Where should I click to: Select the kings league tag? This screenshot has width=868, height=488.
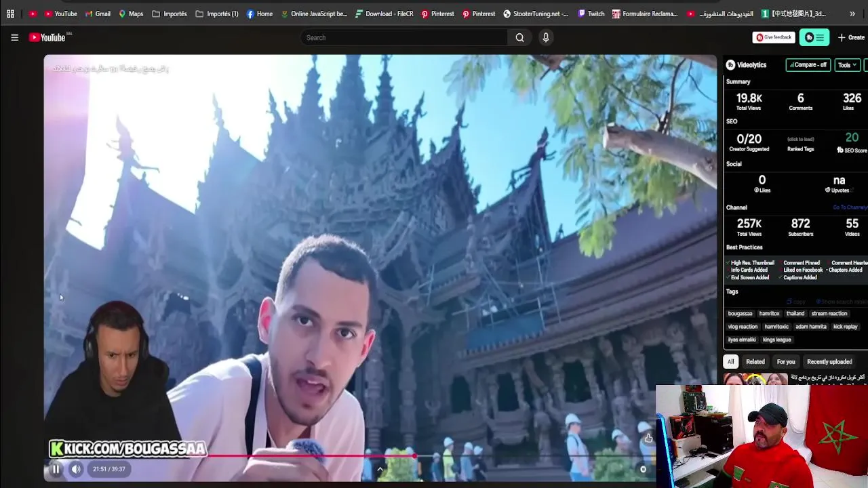point(777,340)
